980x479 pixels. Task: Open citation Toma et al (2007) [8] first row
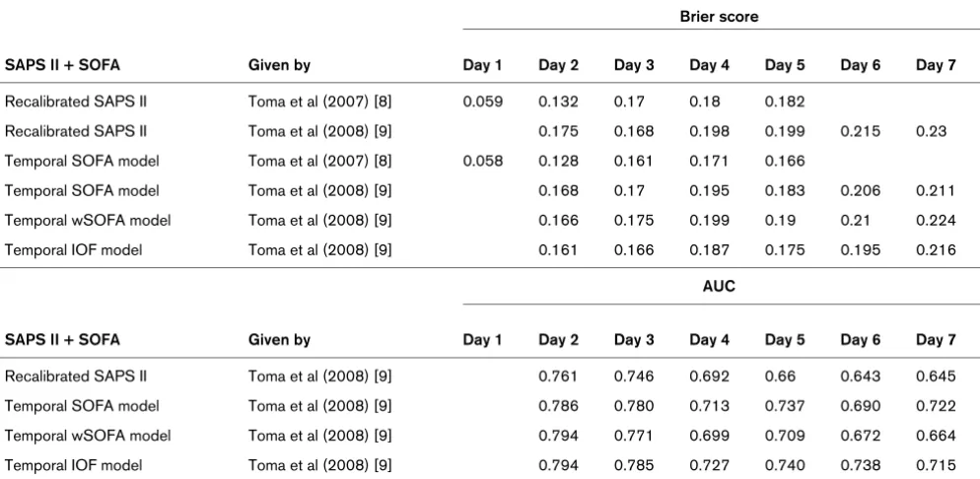[x=320, y=102]
